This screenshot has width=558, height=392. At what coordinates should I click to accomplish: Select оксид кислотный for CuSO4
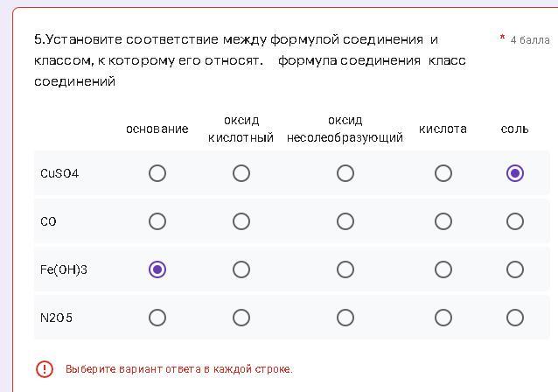click(241, 173)
